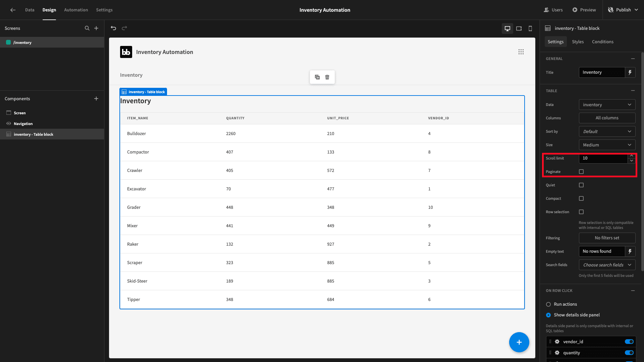Click the No filters set button
Viewport: 644px width, 362px height.
(x=607, y=238)
